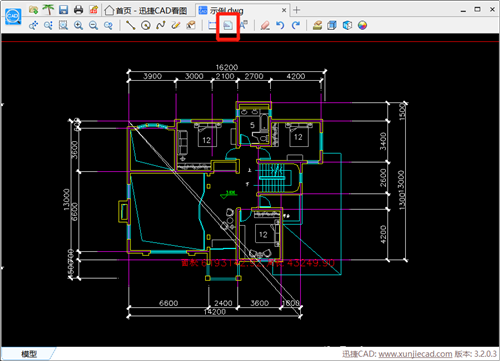Click the zoom extents icon
This screenshot has height=361, width=500.
(x=63, y=25)
